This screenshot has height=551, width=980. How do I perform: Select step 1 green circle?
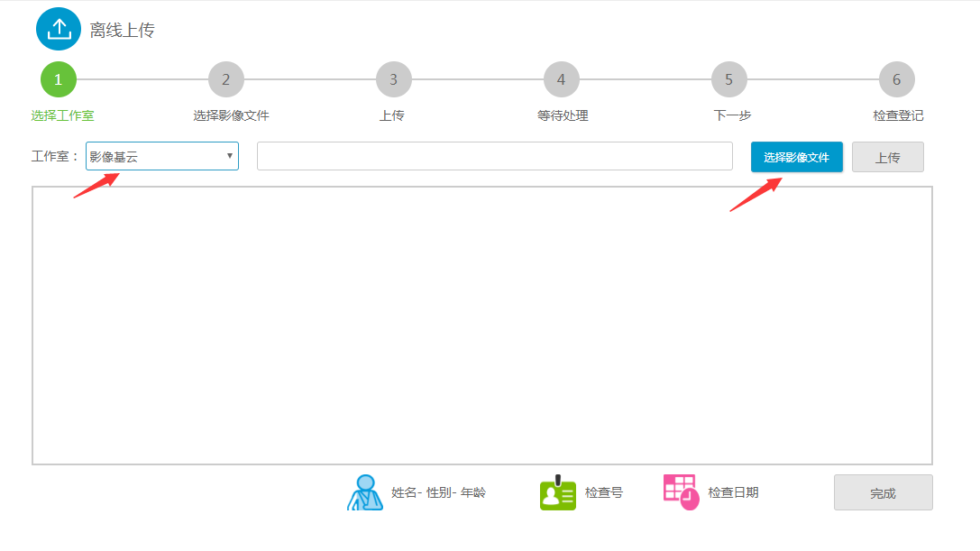[x=59, y=79]
